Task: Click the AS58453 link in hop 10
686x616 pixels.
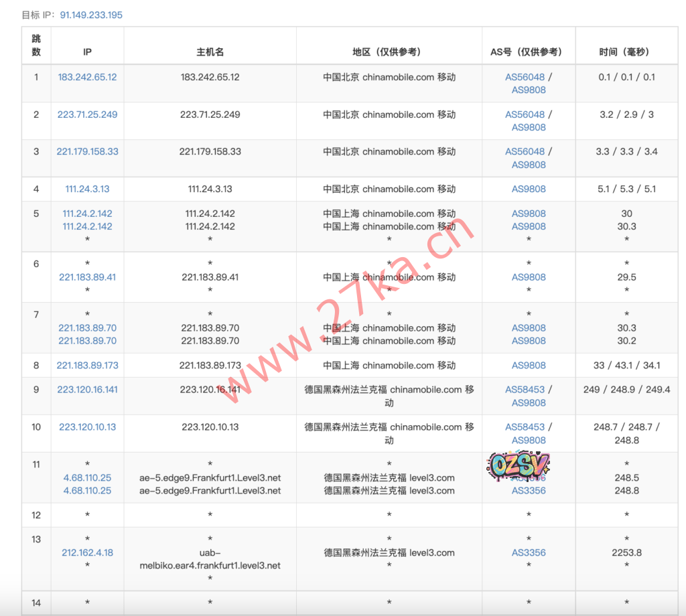Action: click(x=525, y=427)
